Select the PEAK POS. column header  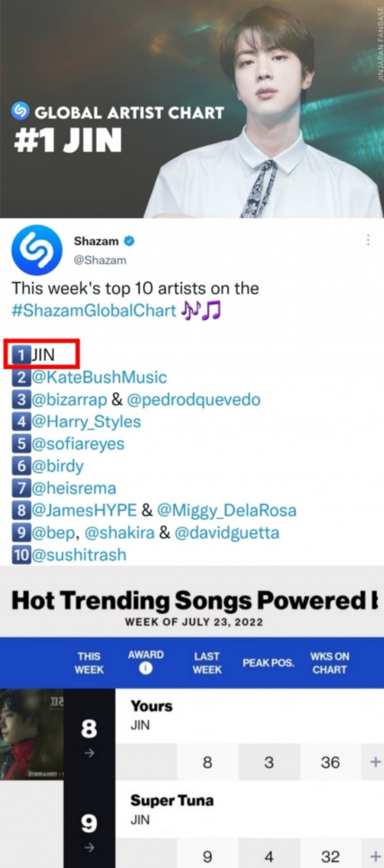268,663
